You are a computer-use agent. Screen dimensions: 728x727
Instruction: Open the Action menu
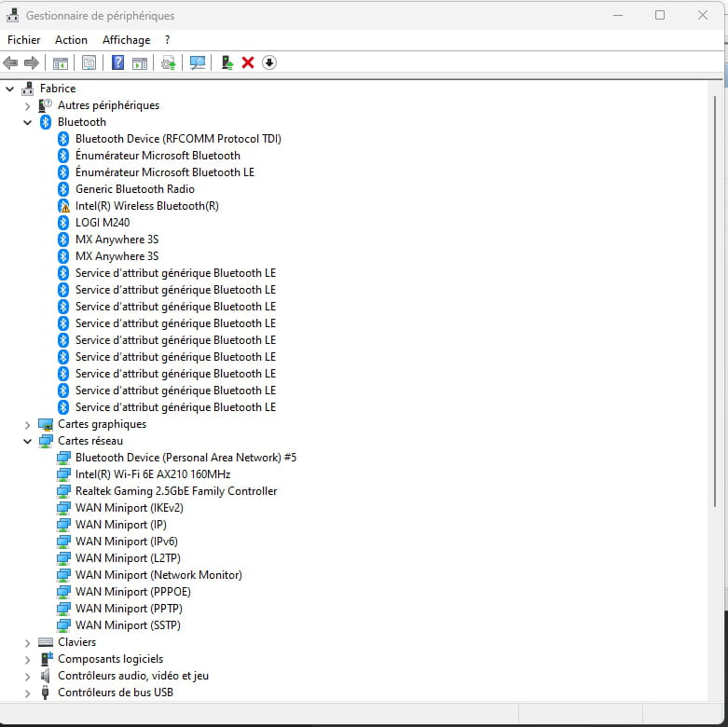(x=71, y=40)
